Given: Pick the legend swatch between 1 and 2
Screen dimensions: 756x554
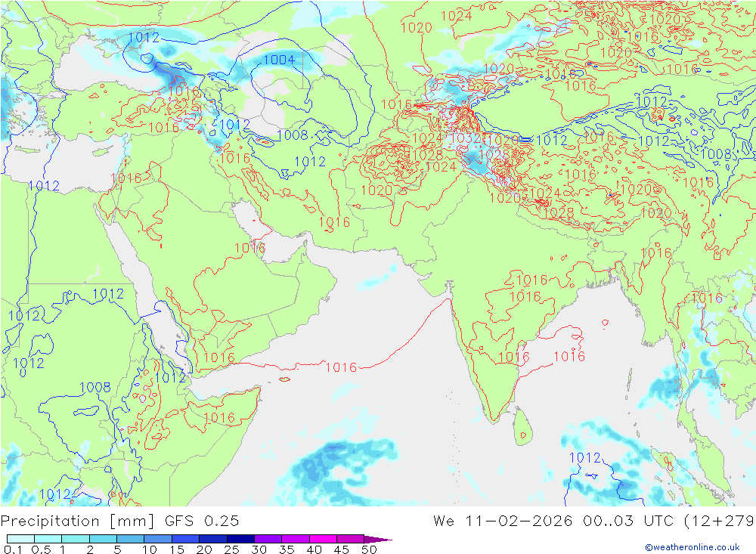Looking at the screenshot, I should (76, 539).
